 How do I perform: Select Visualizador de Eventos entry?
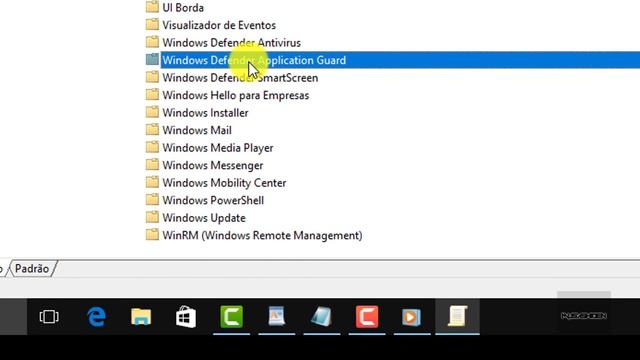[x=219, y=25]
